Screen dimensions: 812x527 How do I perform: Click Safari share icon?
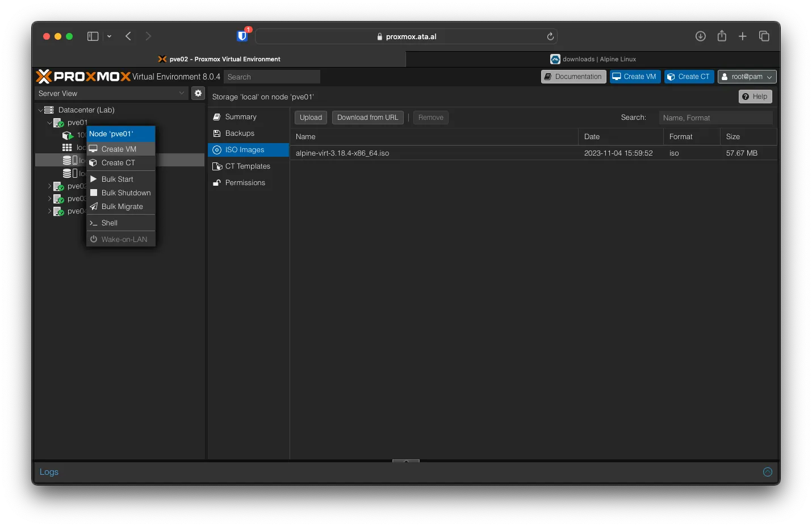click(x=722, y=36)
